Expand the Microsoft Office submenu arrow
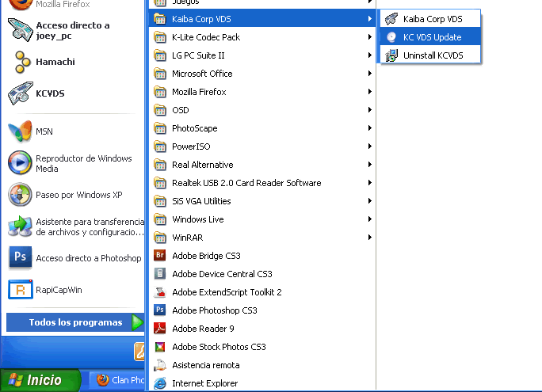The height and width of the screenshot is (392, 542). click(x=369, y=73)
